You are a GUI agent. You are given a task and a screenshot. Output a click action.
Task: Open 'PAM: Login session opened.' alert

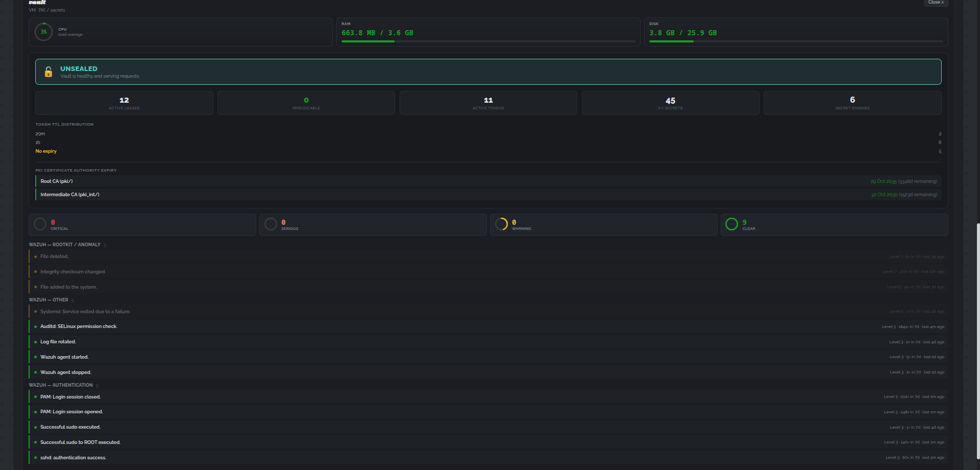[488, 412]
